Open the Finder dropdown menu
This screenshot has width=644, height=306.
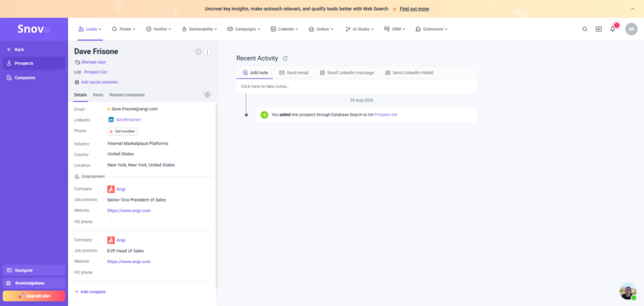[124, 29]
